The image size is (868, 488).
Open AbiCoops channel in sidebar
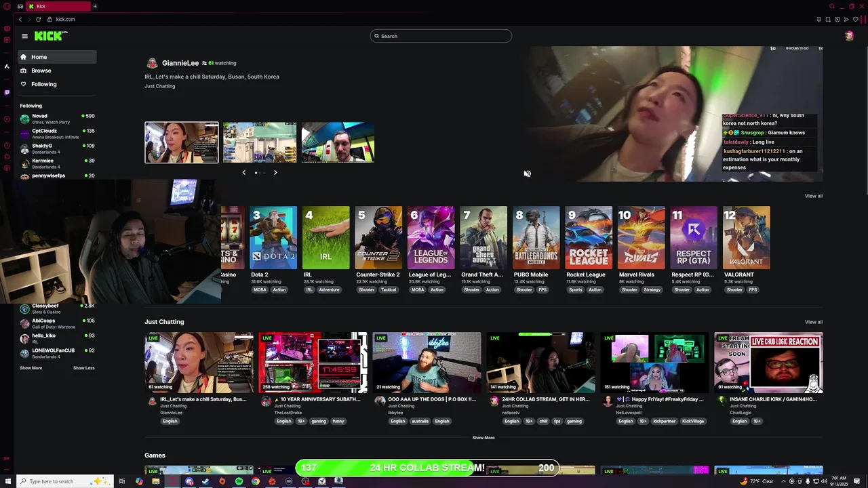tap(57, 323)
